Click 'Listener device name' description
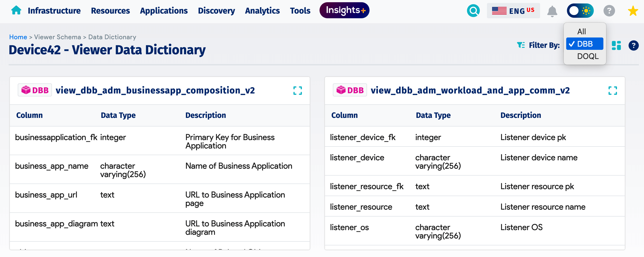This screenshot has height=257, width=644. tap(539, 158)
